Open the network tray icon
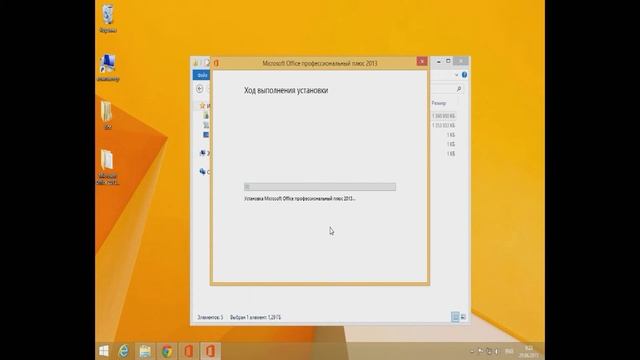This screenshot has width=640, height=360. pos(489,351)
